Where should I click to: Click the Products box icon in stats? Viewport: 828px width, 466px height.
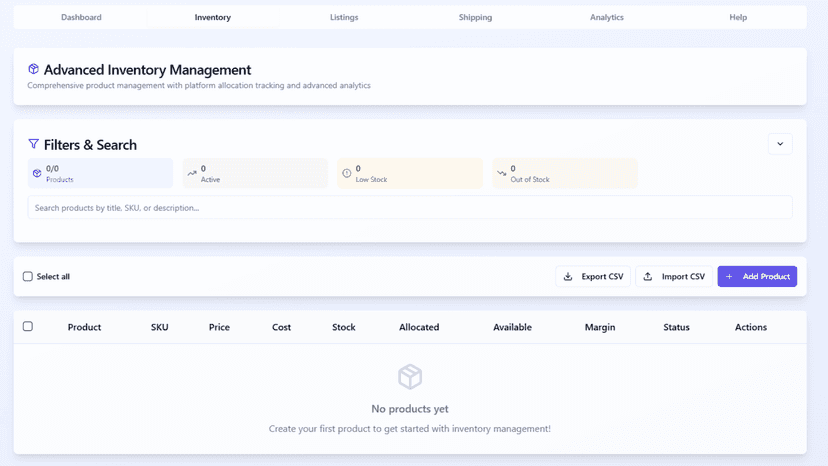click(37, 173)
